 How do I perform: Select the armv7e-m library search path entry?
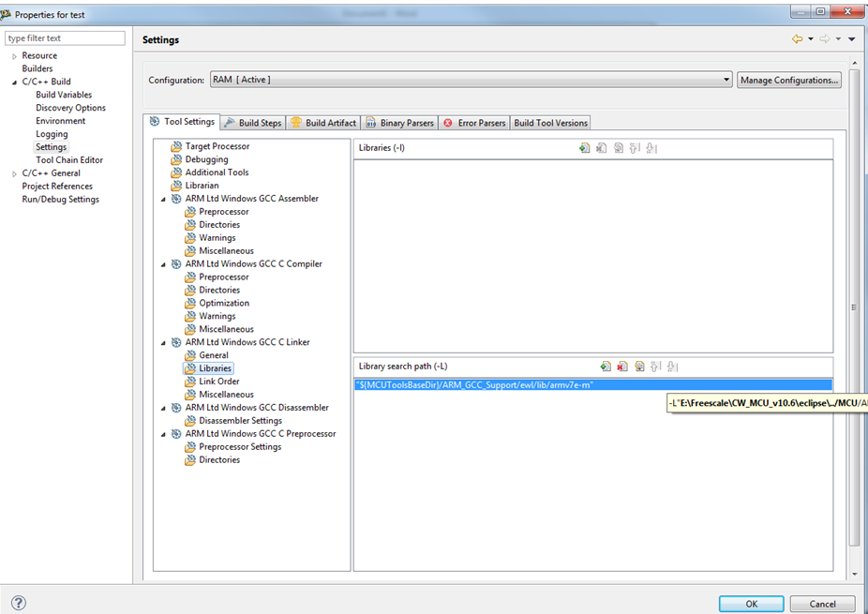(592, 384)
